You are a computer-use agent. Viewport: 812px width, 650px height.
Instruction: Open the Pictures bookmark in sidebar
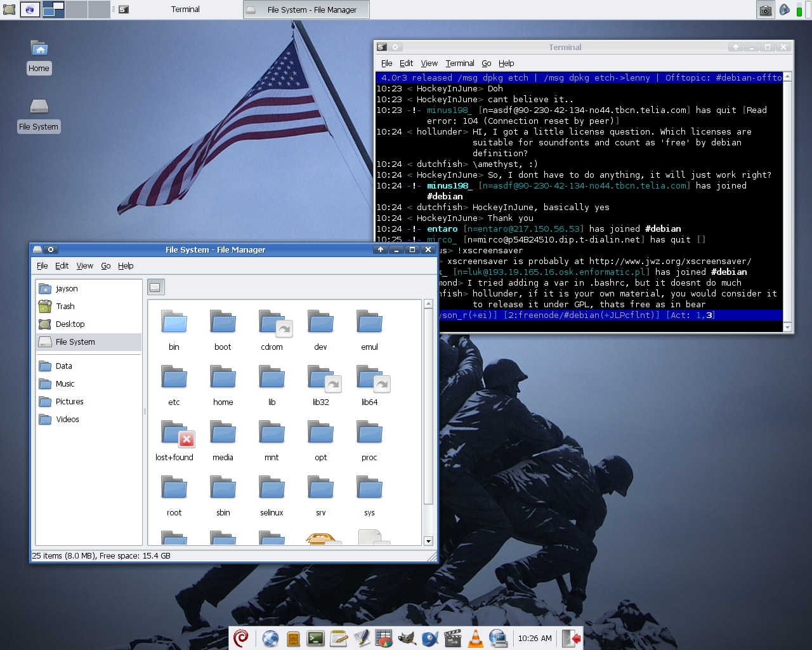[x=89, y=402]
